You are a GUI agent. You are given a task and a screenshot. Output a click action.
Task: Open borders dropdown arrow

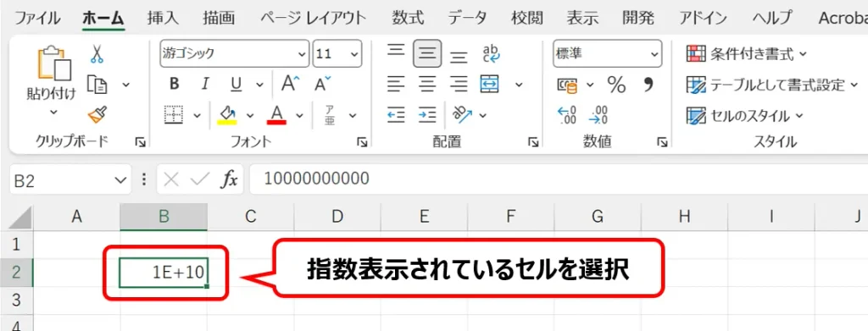tap(197, 115)
